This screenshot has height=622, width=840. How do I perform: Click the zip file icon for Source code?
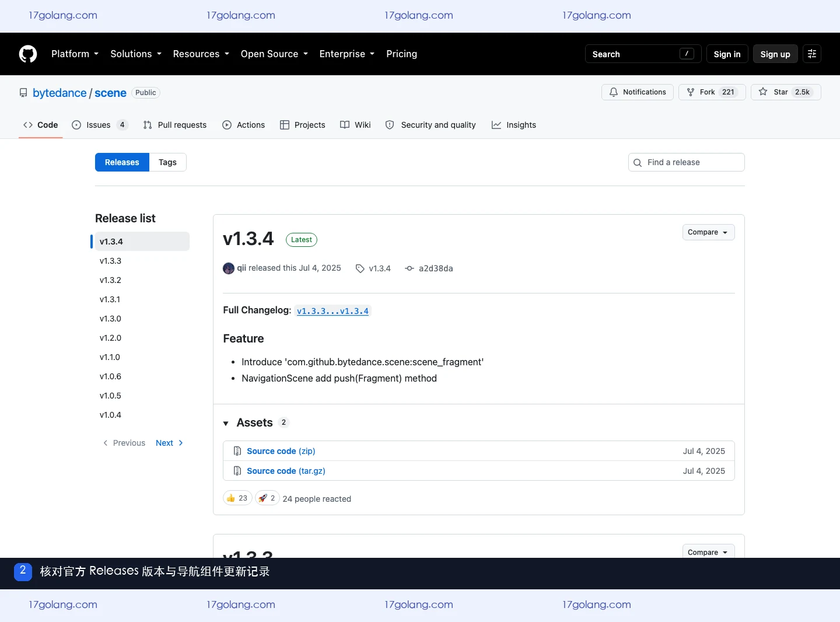(237, 451)
